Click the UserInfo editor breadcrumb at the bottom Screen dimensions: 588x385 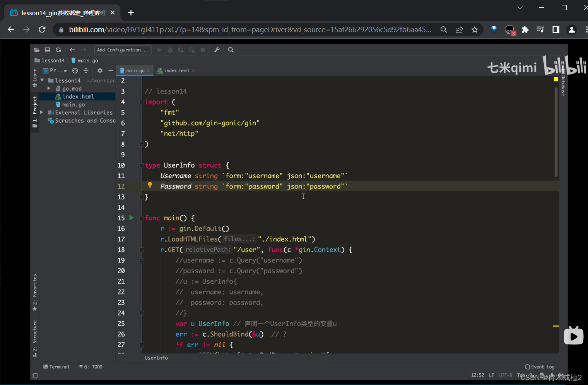[x=156, y=358]
